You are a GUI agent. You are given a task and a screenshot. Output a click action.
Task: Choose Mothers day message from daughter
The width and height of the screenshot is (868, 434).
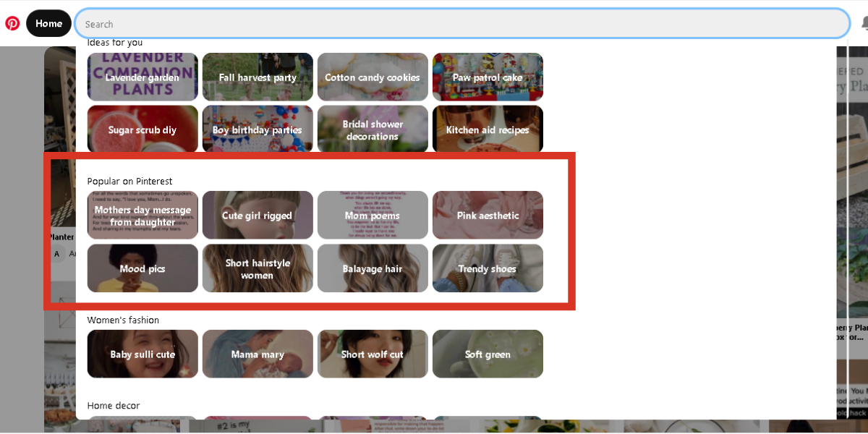pyautogui.click(x=142, y=215)
